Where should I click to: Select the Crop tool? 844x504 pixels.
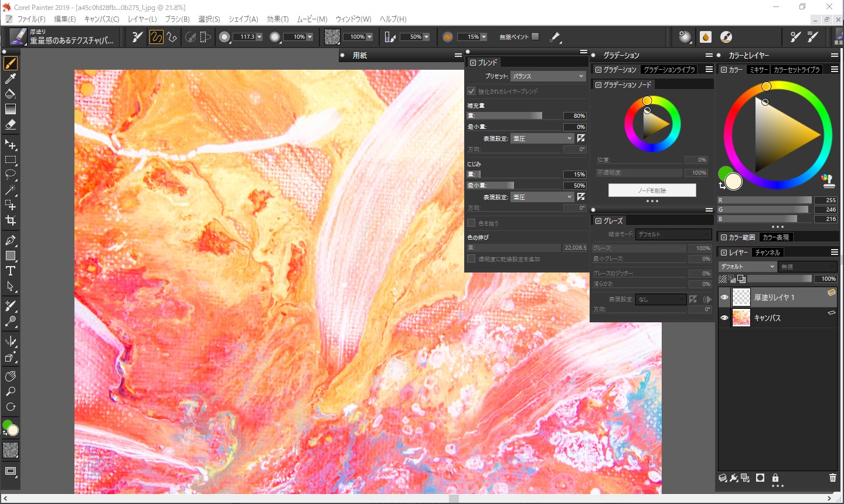[11, 220]
